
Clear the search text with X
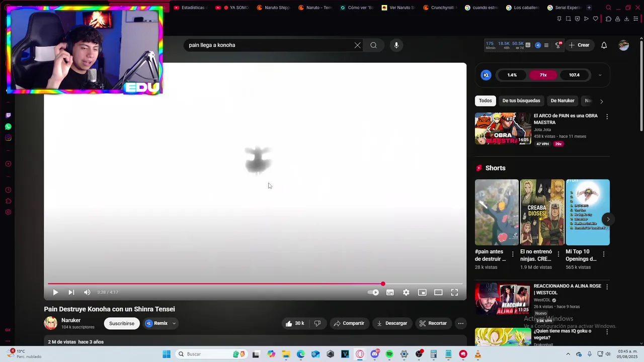[358, 45]
